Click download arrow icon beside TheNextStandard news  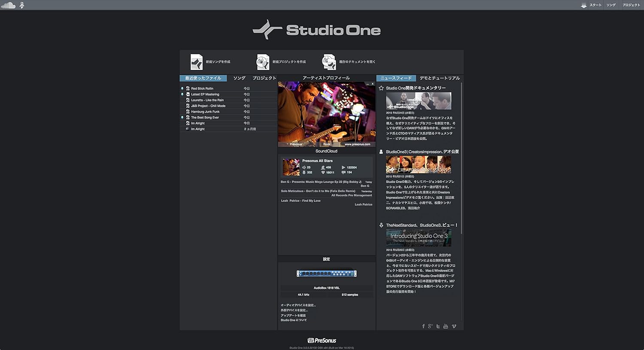(x=381, y=225)
